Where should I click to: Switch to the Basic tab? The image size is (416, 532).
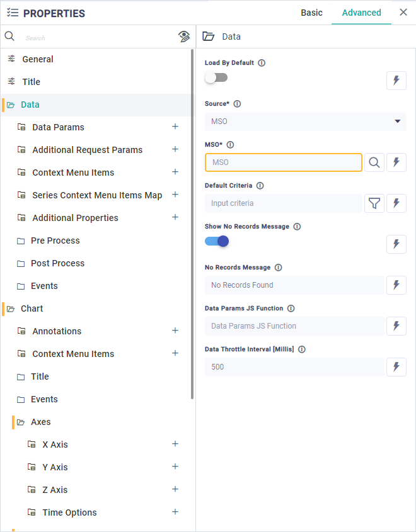[311, 13]
